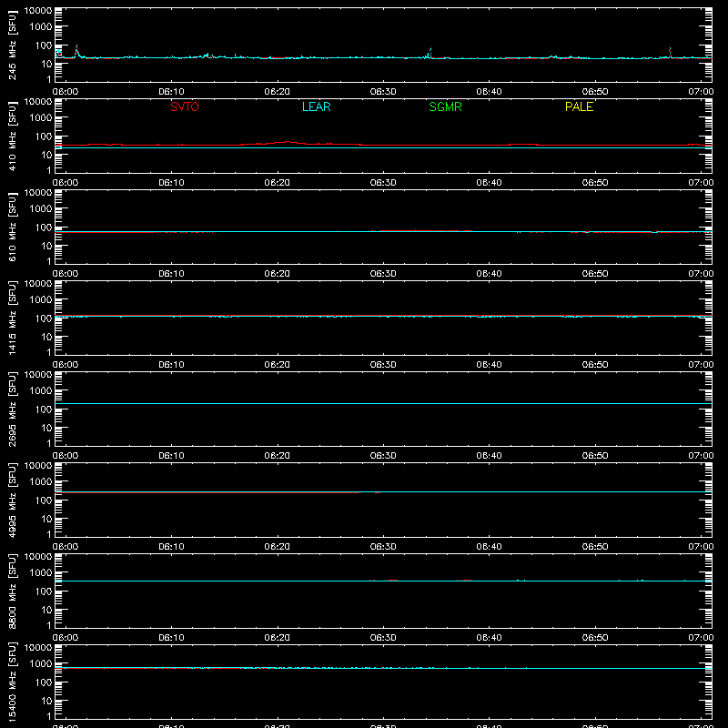Click 06:50 tick under the 610 MHz plot
Image resolution: width=728 pixels, height=728 pixels.
tap(595, 274)
